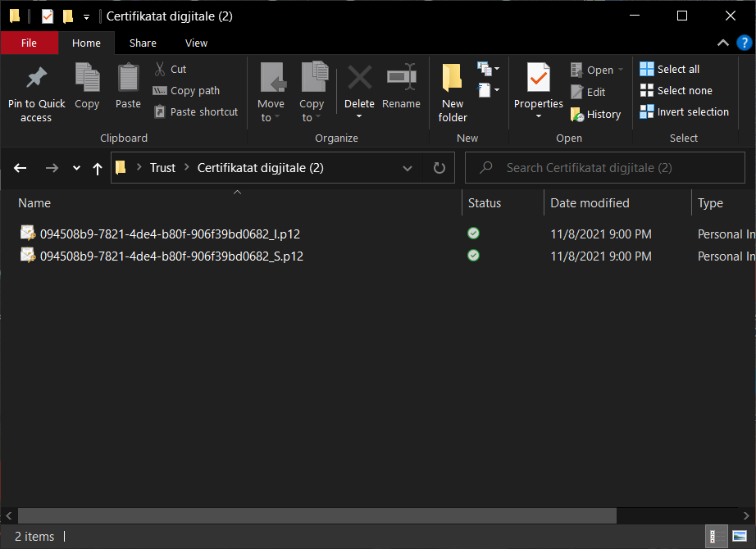Viewport: 756px width, 549px height.
Task: Click Properties icon in Quick Access Toolbar
Action: coord(48,16)
